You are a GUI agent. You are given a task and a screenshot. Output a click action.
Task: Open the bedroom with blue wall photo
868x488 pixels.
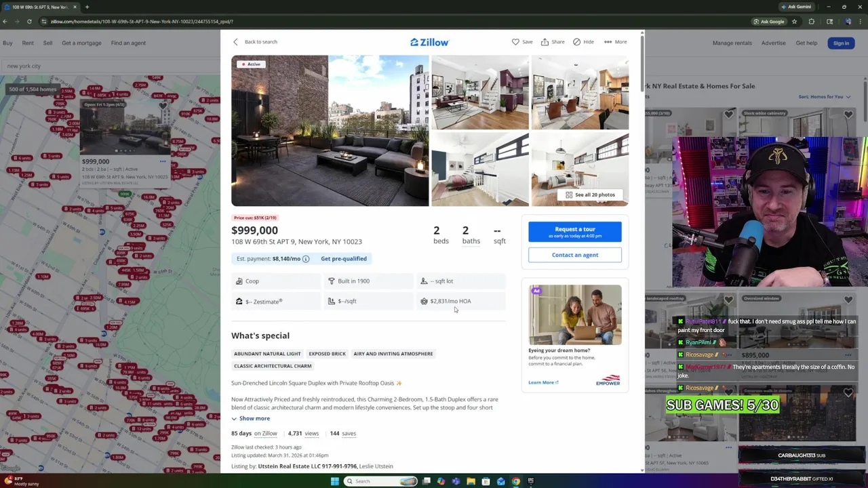pyautogui.click(x=480, y=169)
